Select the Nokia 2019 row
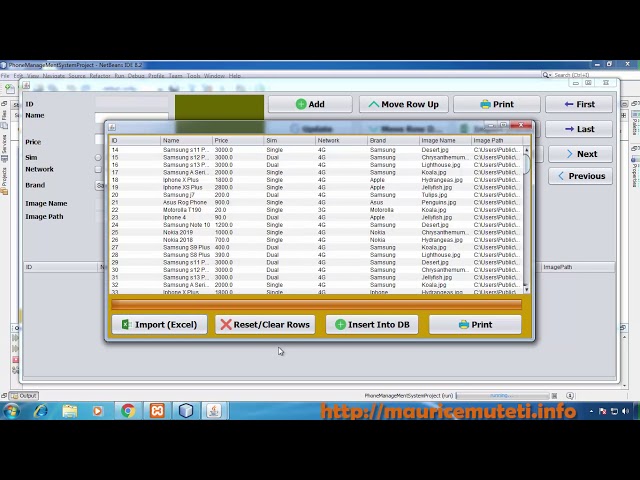640x480 pixels. (x=316, y=232)
